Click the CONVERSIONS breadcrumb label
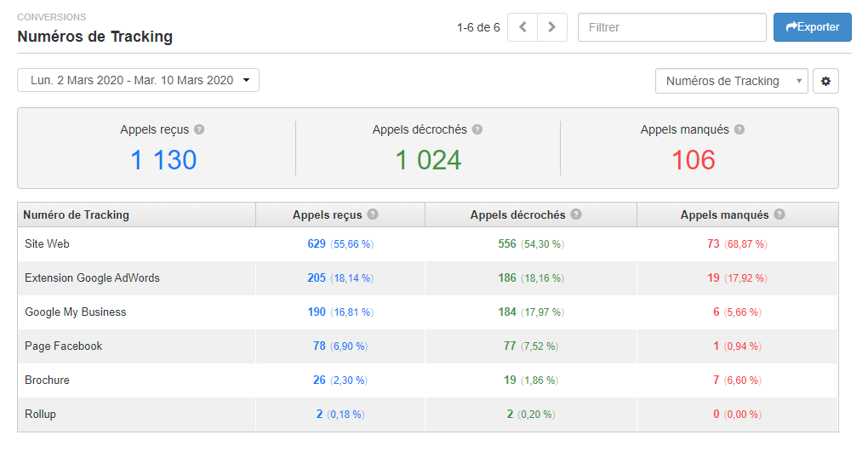868x452 pixels. tap(51, 17)
